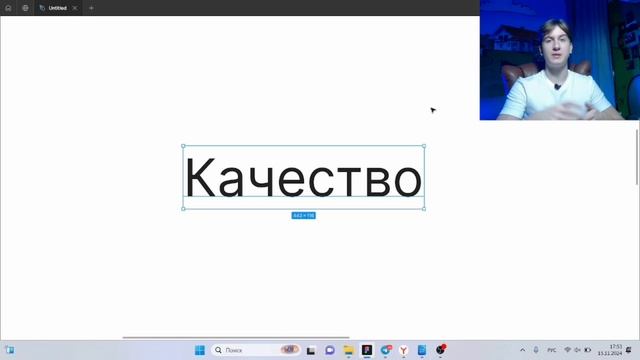The width and height of the screenshot is (640, 360).
Task: Open the blue document app in the taskbar
Action: pyautogui.click(x=422, y=350)
